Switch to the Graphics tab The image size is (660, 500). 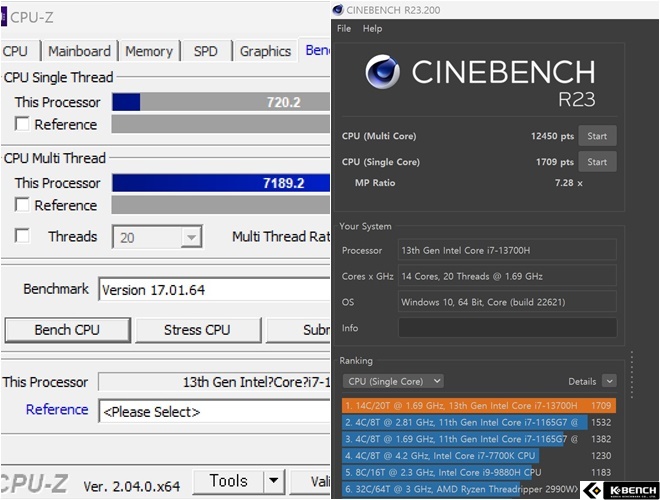(265, 51)
